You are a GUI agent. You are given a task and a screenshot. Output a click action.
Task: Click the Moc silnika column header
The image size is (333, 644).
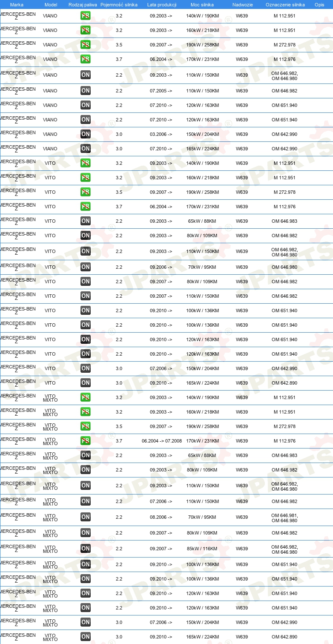click(202, 5)
